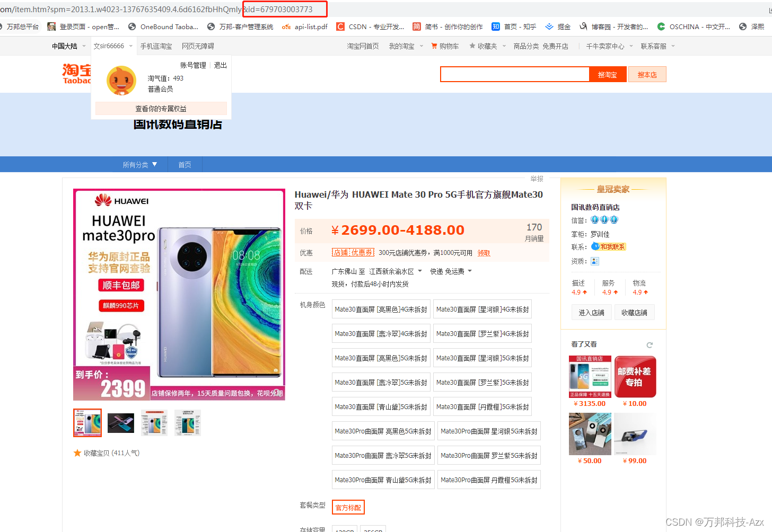Select Mate30直面屏 罗兰紫 5G未拆封 option
The width and height of the screenshot is (772, 532).
point(482,383)
